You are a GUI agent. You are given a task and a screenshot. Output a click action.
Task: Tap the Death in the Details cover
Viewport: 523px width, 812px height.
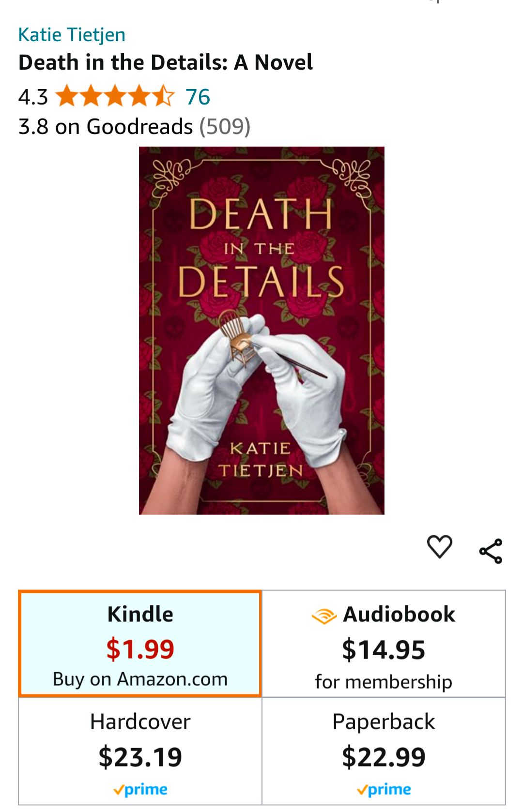[x=261, y=331]
